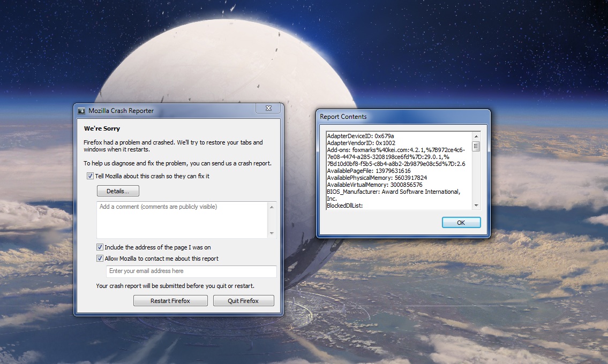Click the BlockedDllList: line
608x364 pixels.
(x=345, y=206)
